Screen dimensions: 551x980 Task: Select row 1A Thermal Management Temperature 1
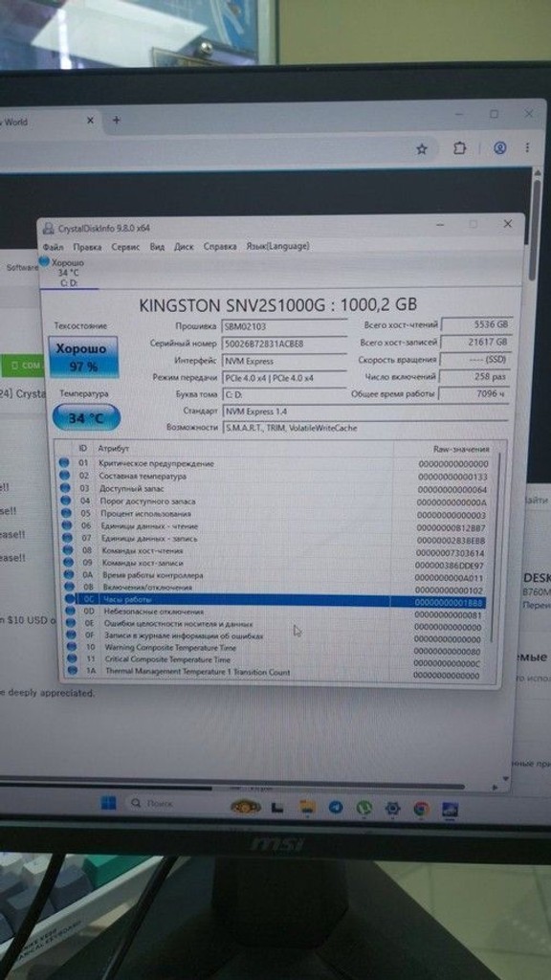pyautogui.click(x=274, y=672)
